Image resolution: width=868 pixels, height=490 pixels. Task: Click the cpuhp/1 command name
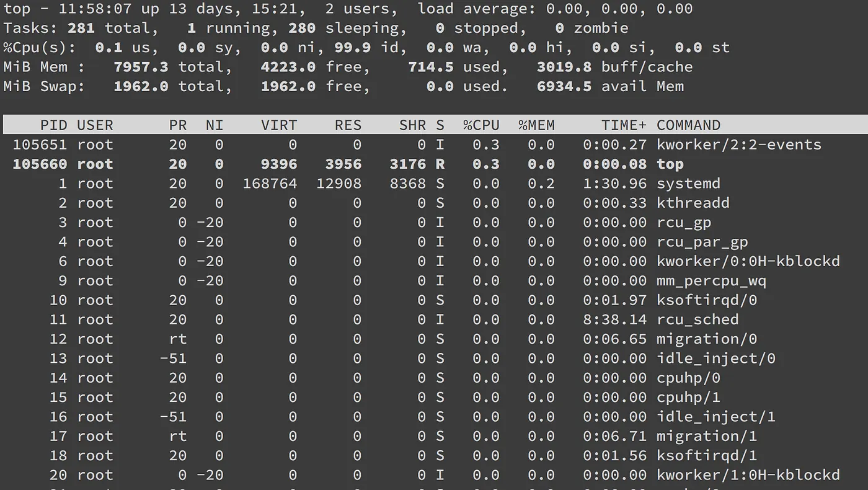pos(688,398)
